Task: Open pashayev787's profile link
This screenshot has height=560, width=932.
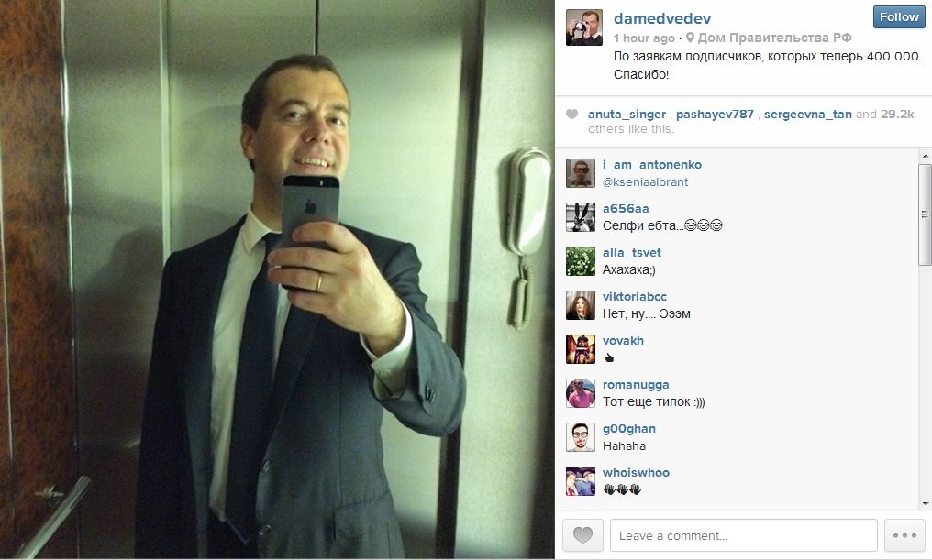Action: coord(715,114)
